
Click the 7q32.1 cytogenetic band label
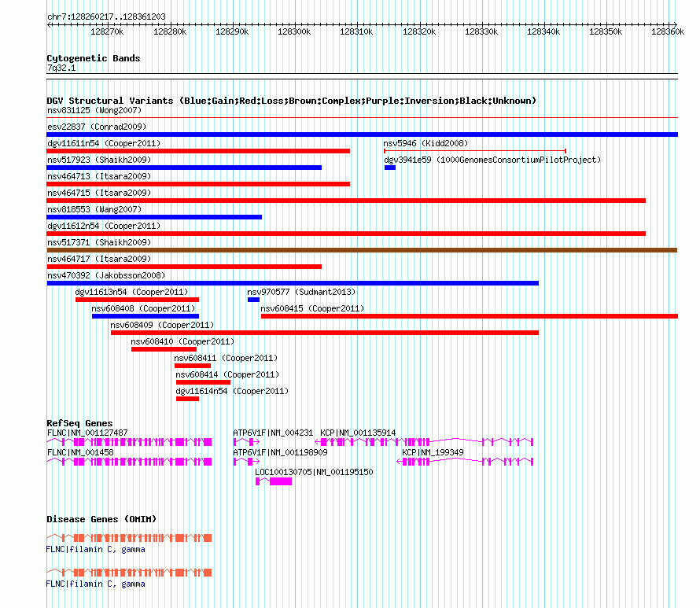pyautogui.click(x=61, y=68)
